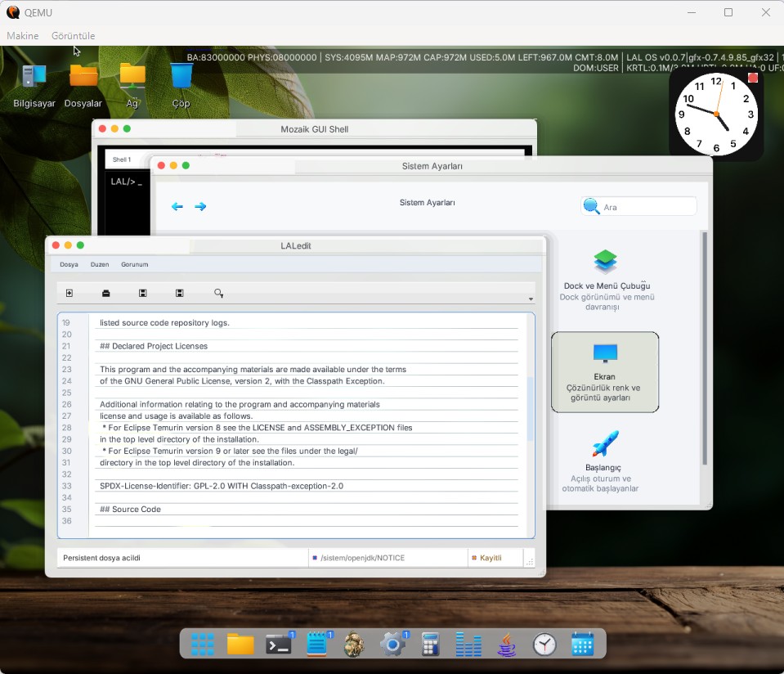
Task: Open the Gorunum menu in LALedit
Action: coord(135,264)
